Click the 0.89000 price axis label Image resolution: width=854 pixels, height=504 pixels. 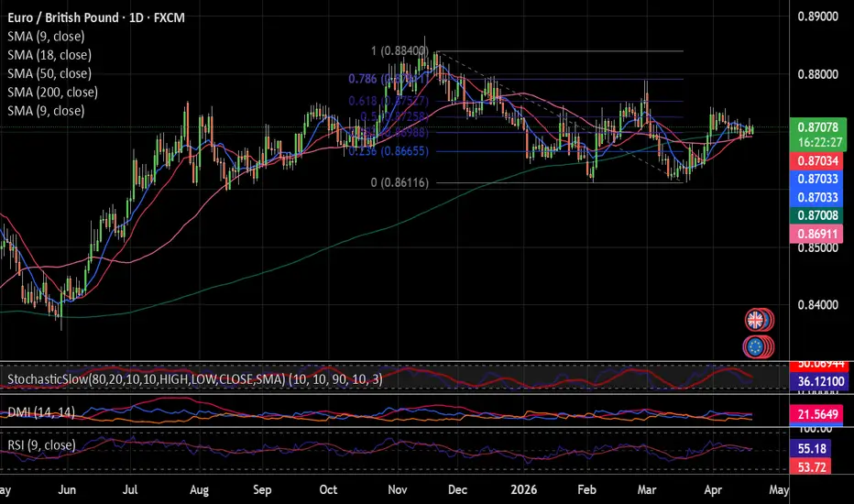pos(817,16)
